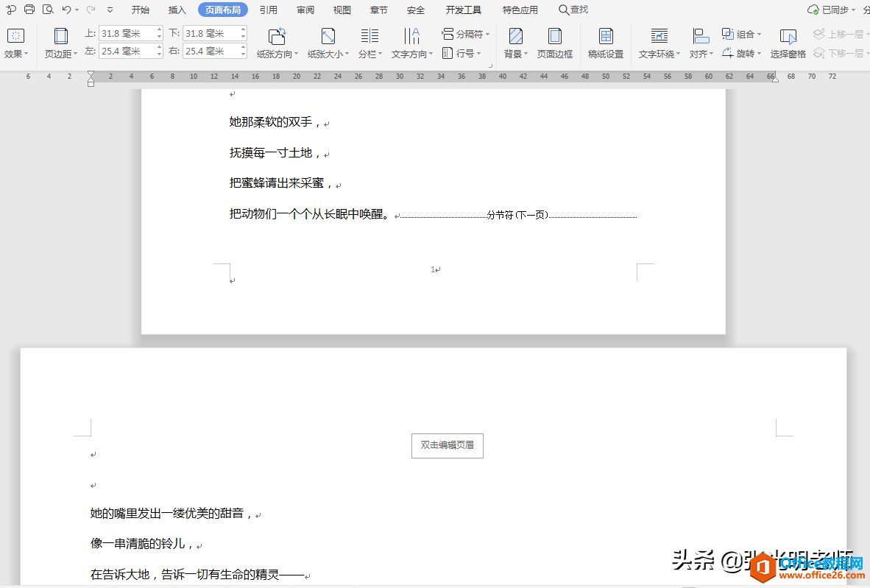Screen dimensions: 870x588
Task: Click the line 她那柔软的双手
Action: point(276,122)
